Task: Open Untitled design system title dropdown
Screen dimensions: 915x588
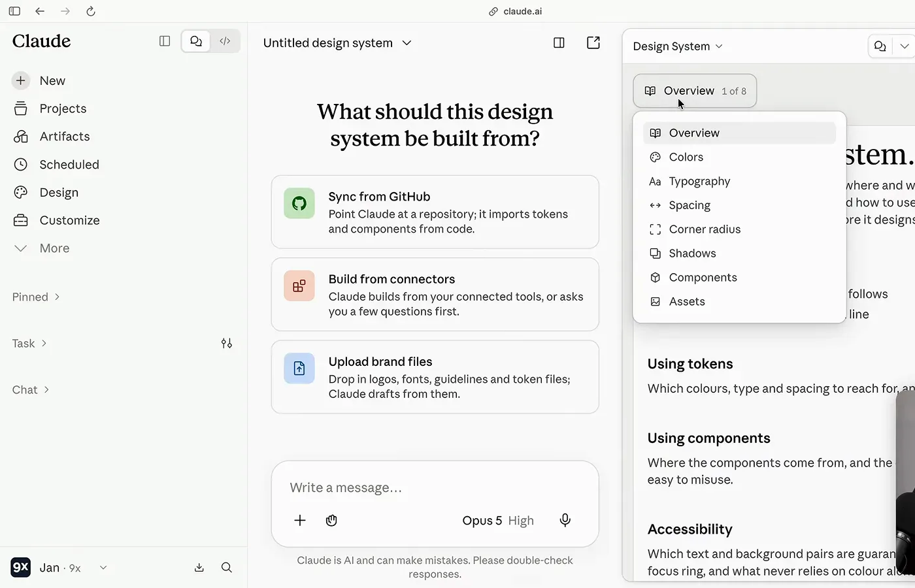Action: point(337,43)
